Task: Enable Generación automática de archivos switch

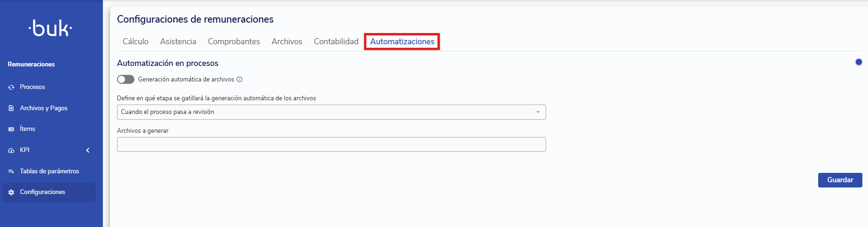Action: coord(125,80)
